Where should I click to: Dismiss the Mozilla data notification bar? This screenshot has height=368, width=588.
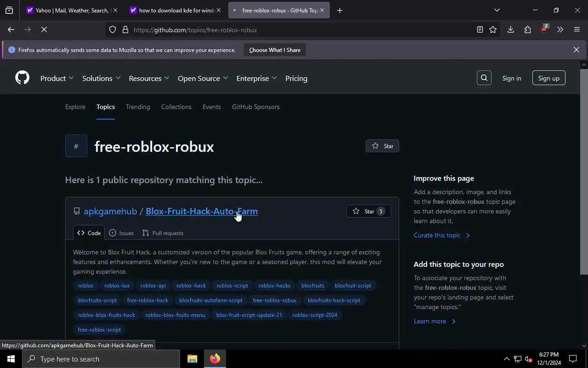[576, 50]
